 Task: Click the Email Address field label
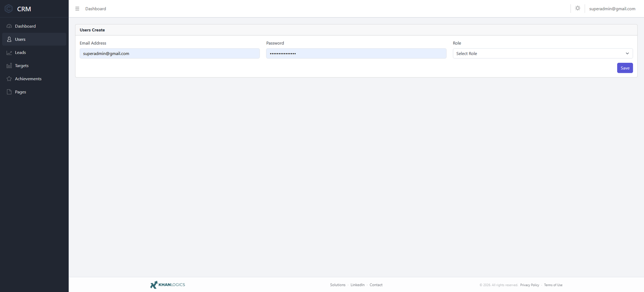(x=93, y=43)
